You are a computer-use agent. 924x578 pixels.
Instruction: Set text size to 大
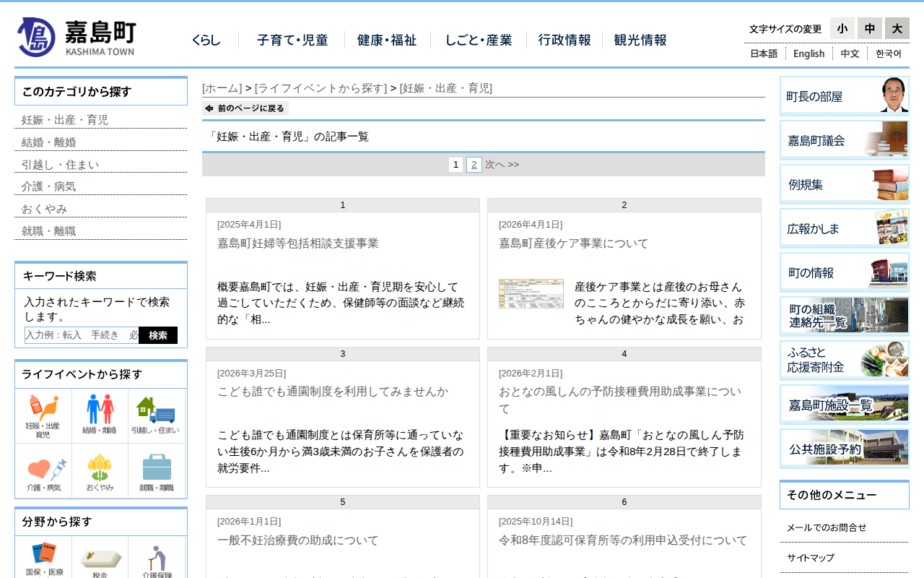click(897, 28)
